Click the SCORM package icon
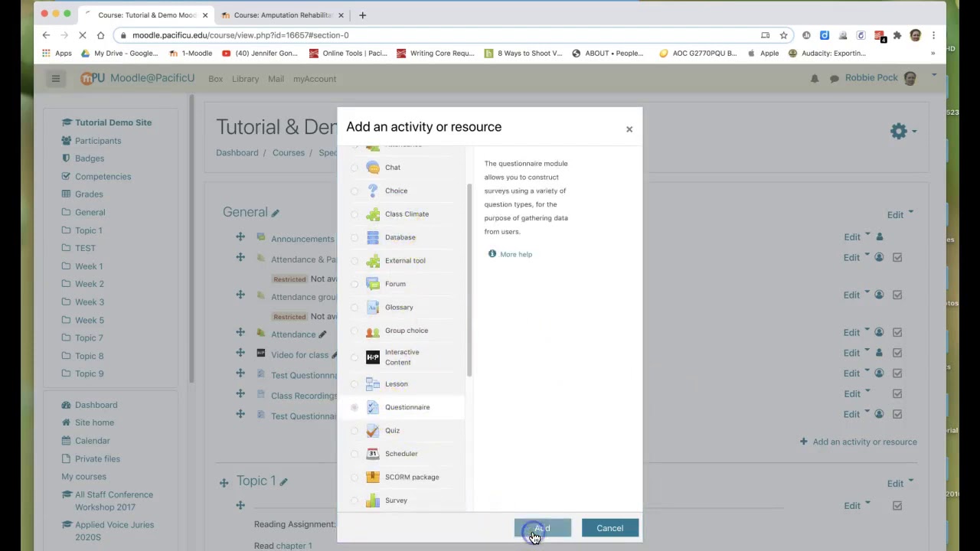 click(x=373, y=478)
